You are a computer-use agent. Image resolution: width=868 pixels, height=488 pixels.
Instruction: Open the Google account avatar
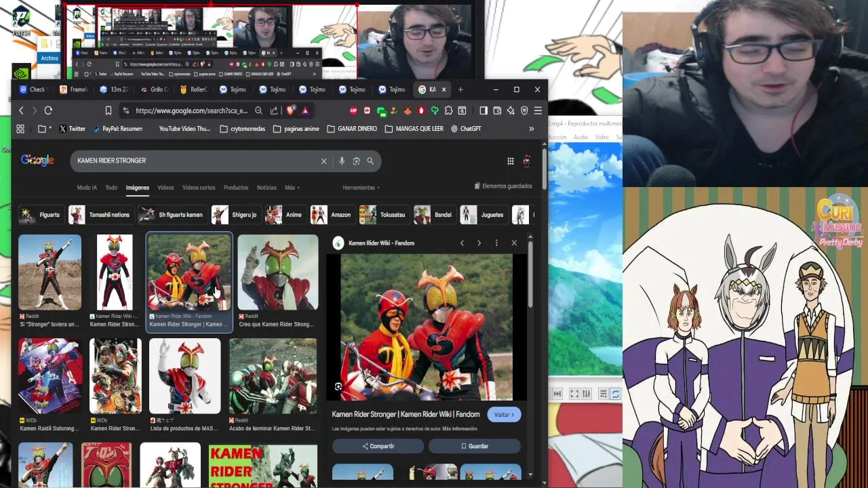tap(527, 161)
